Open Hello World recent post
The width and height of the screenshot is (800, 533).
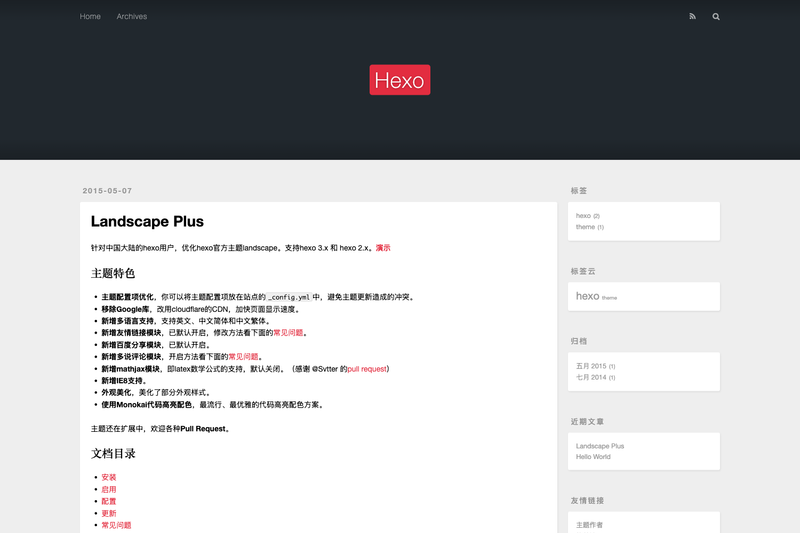pos(593,456)
